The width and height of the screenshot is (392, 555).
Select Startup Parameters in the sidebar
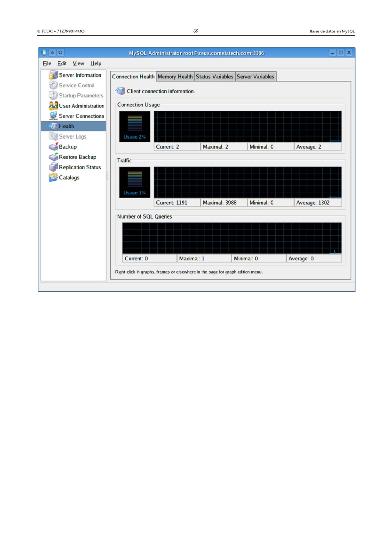point(81,96)
